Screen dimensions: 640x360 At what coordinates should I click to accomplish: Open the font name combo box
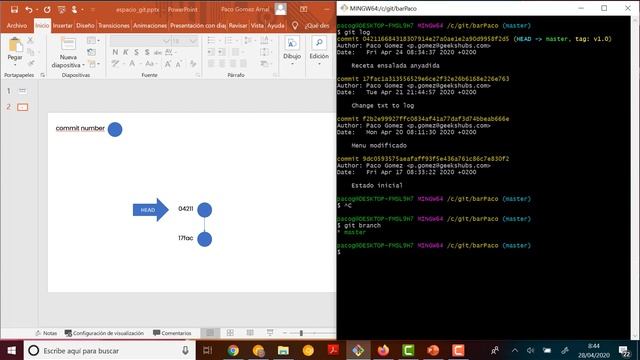(x=140, y=41)
